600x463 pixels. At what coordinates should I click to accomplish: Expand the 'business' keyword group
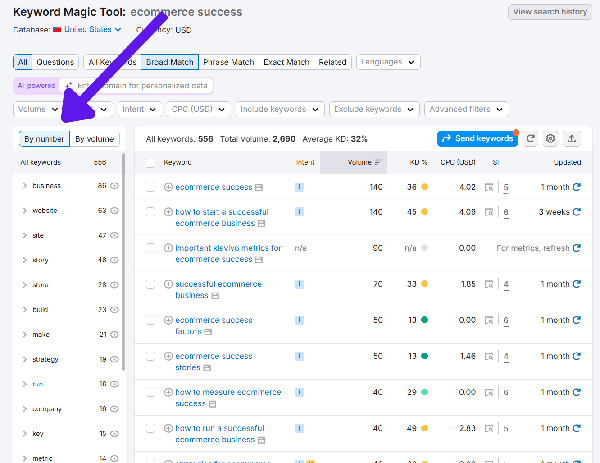(x=25, y=186)
